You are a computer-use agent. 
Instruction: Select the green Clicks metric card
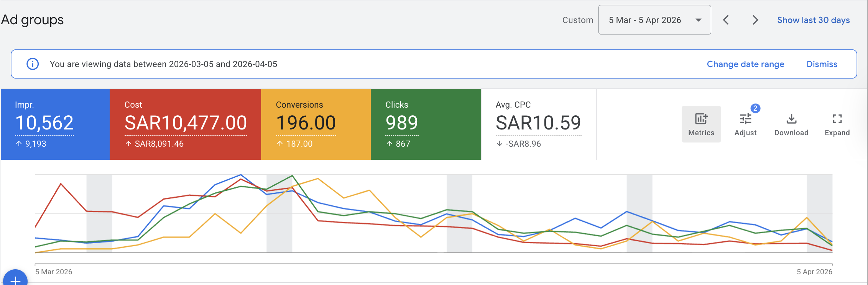[426, 124]
